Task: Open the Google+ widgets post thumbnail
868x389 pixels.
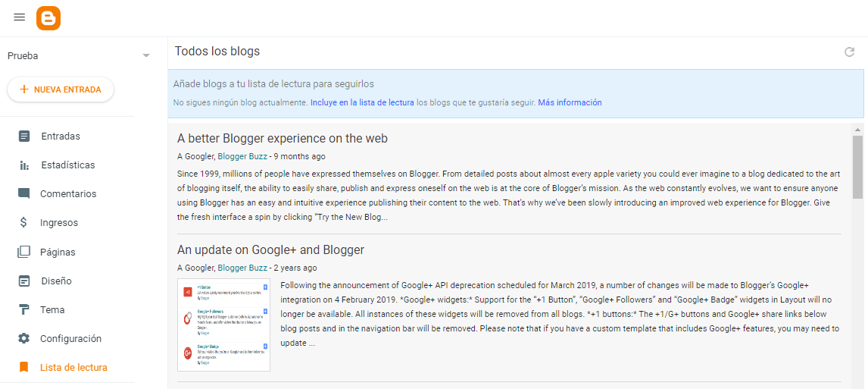Action: pyautogui.click(x=223, y=325)
